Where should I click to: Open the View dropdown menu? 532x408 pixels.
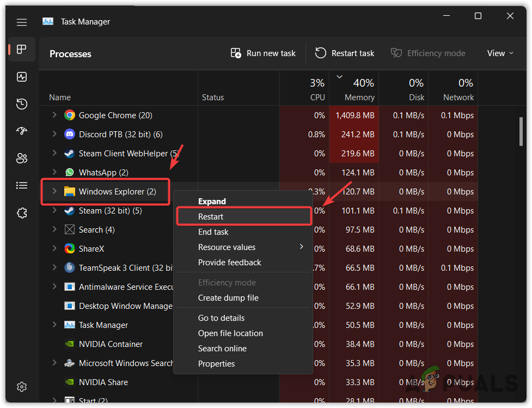tap(499, 53)
